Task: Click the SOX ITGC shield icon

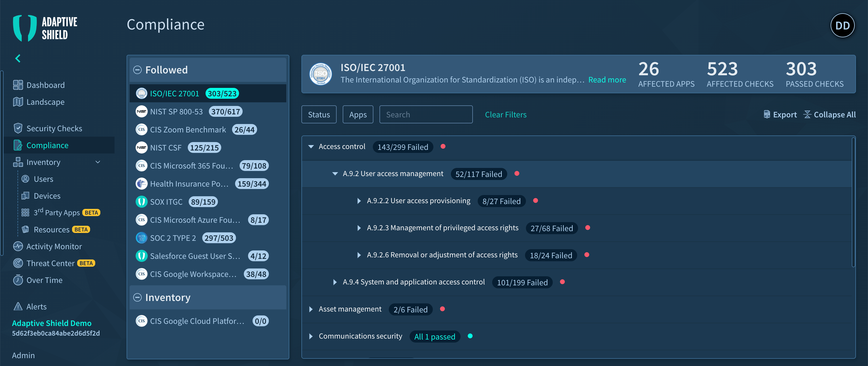Action: [x=142, y=202]
